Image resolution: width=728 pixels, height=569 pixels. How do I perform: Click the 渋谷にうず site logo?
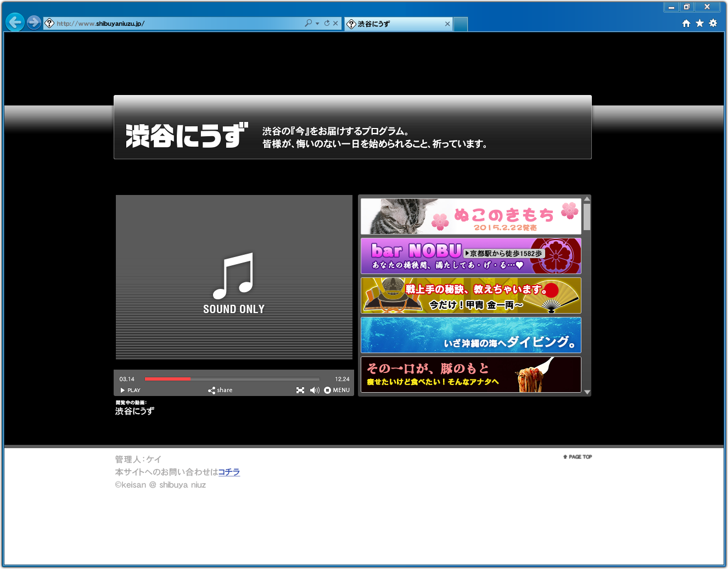click(187, 135)
